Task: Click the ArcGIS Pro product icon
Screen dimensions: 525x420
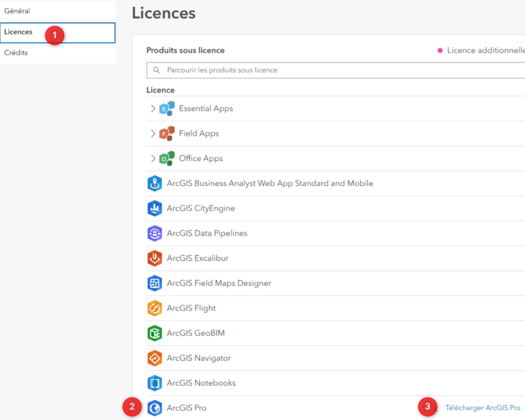Action: [x=154, y=408]
